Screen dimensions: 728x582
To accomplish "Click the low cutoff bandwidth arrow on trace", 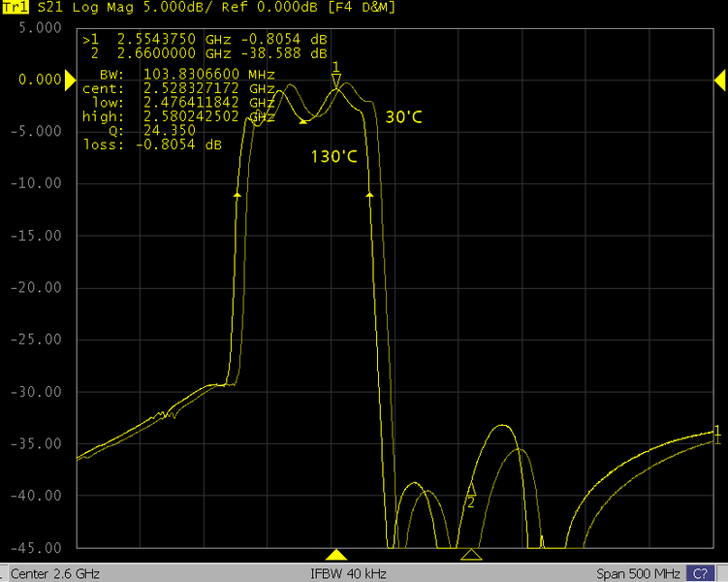I will (x=237, y=194).
